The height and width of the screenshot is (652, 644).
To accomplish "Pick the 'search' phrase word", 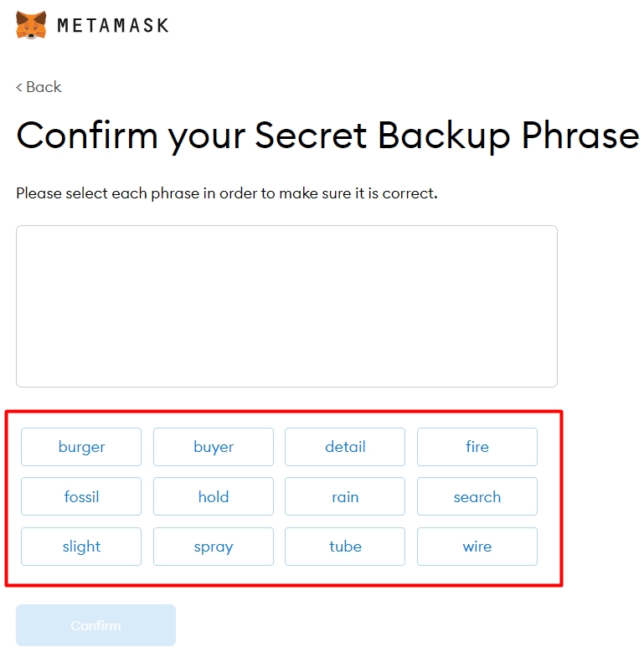I will pyautogui.click(x=477, y=496).
